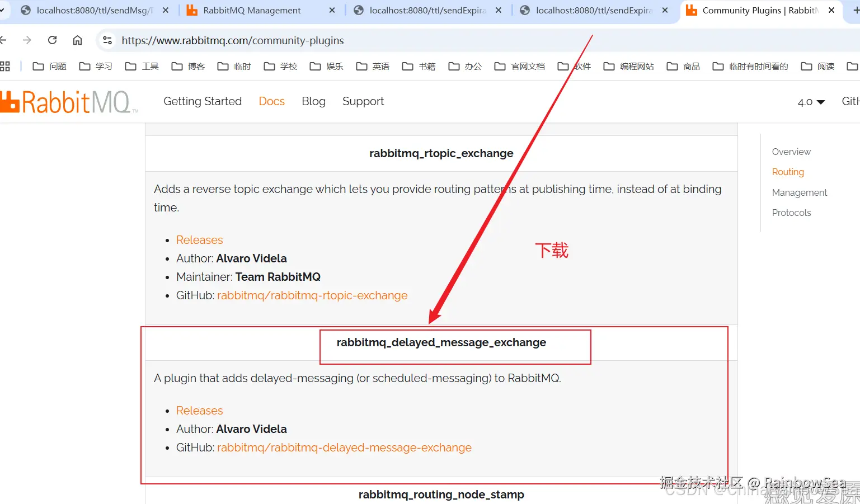Open the 临时有时间看的 bookmark folder
Screen dimensions: 860x504
tap(750, 66)
